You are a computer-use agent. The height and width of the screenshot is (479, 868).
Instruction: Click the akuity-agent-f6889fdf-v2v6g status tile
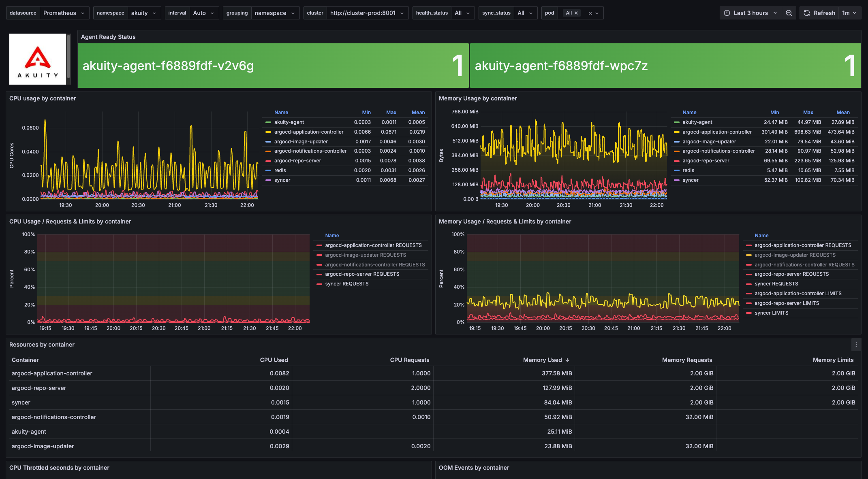[x=273, y=66]
